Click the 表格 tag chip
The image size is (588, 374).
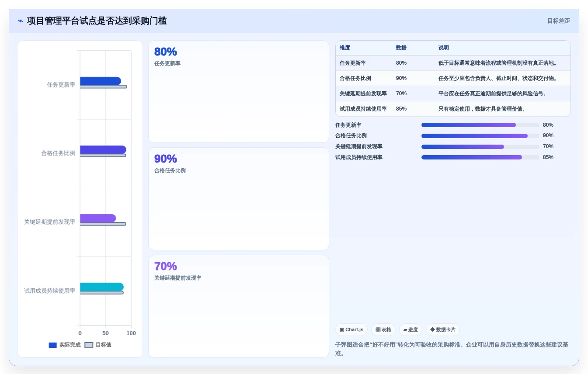383,329
